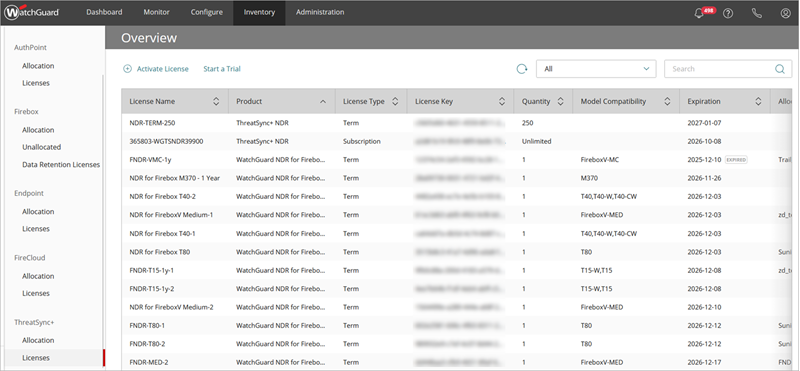Select the FNDR-VMC-1y license name
800x371 pixels.
(x=151, y=160)
